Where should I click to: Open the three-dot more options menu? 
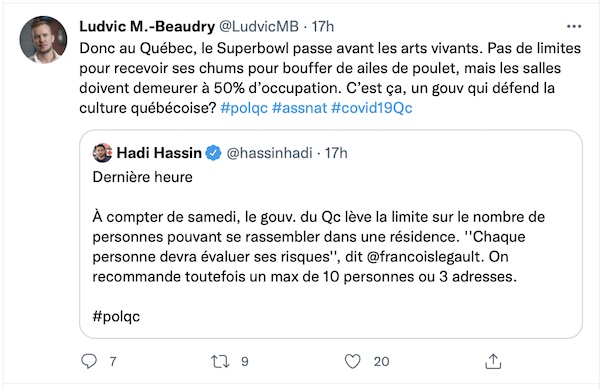click(x=574, y=26)
